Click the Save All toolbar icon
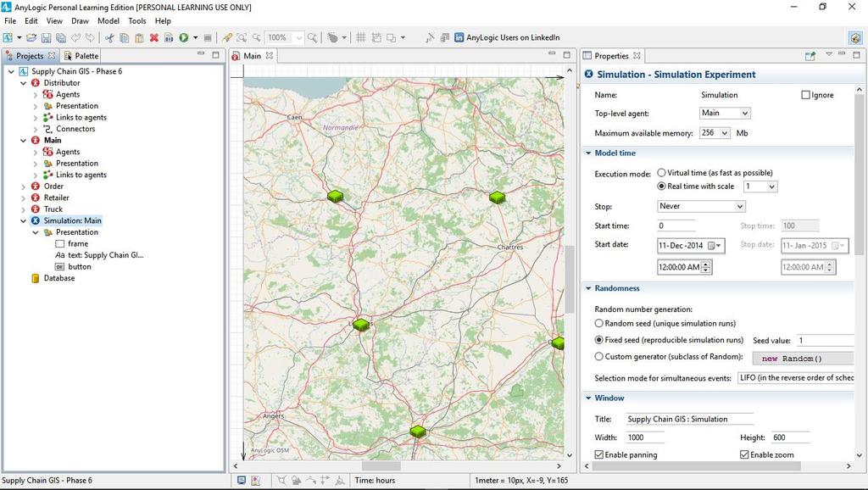 [61, 37]
